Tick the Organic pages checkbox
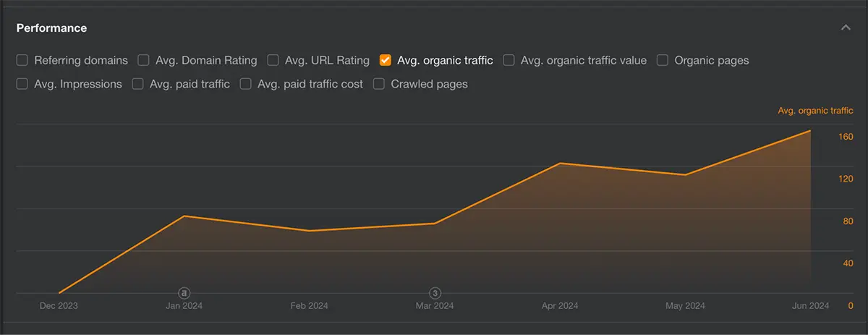This screenshot has height=335, width=868. click(x=663, y=61)
